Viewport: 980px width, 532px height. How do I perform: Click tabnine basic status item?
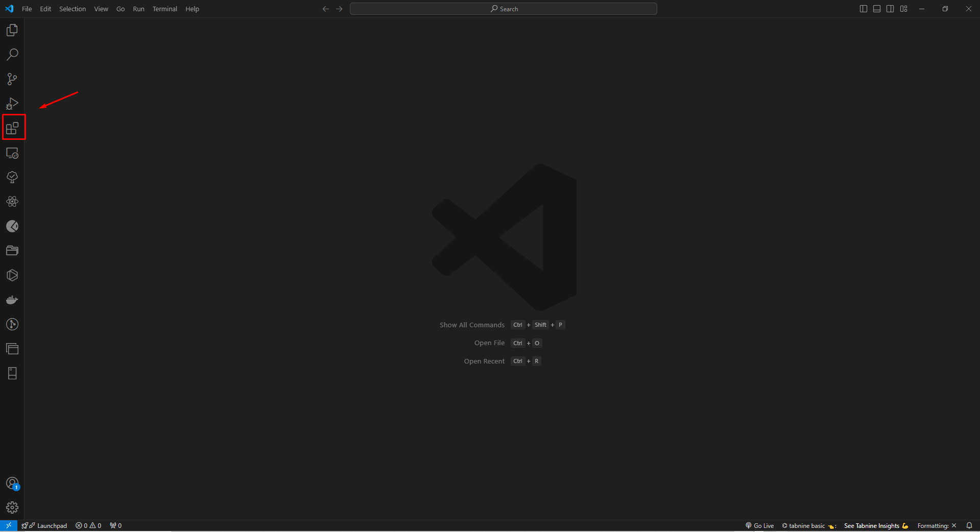coord(809,525)
